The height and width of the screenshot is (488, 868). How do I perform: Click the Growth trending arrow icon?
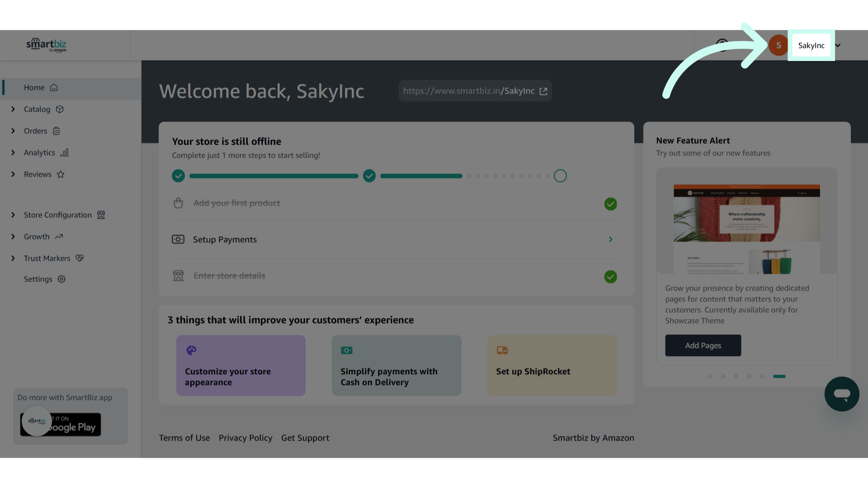(x=59, y=237)
